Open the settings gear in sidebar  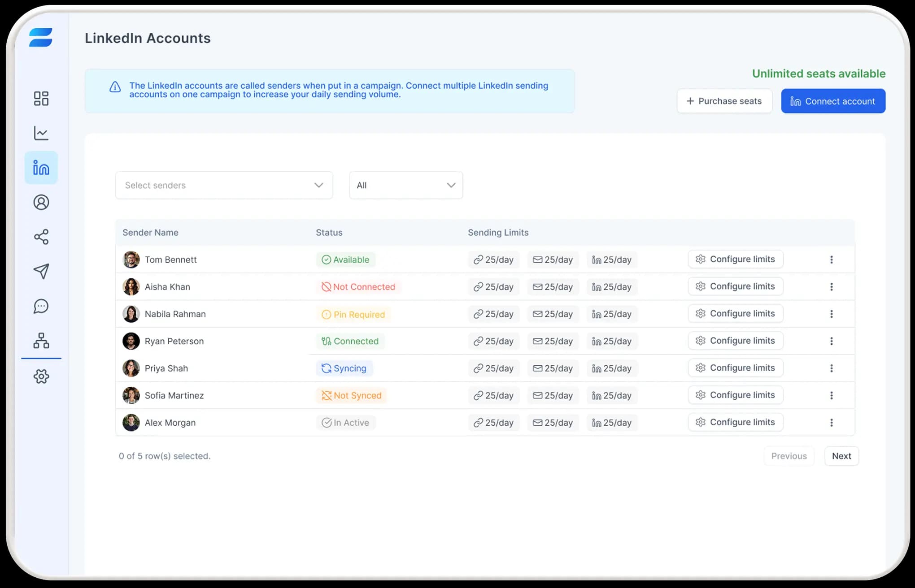pyautogui.click(x=41, y=376)
